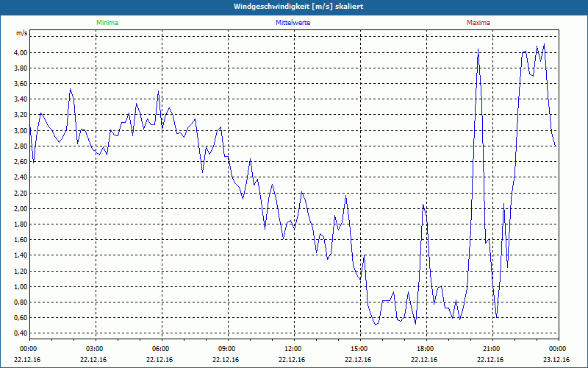Click the 3,00 y-axis value
Screen dimensions: 588x368
[21, 131]
